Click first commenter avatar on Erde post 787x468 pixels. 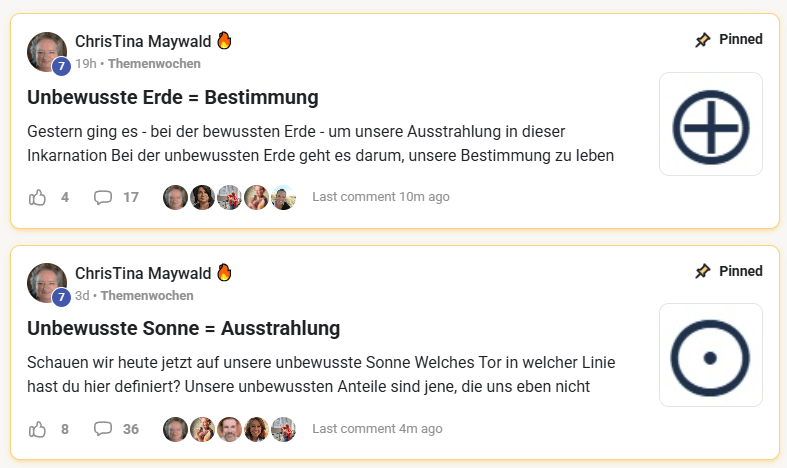[x=175, y=197]
